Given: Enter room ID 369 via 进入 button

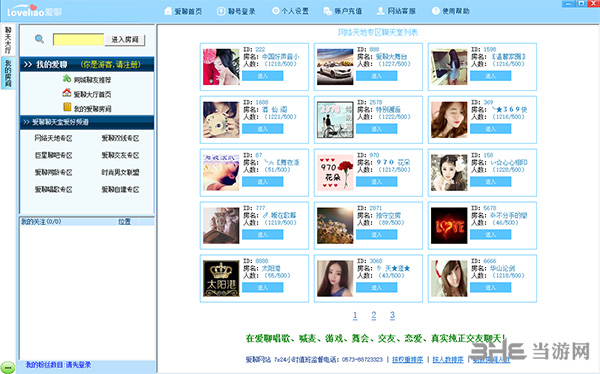Looking at the screenshot, I should tap(491, 129).
